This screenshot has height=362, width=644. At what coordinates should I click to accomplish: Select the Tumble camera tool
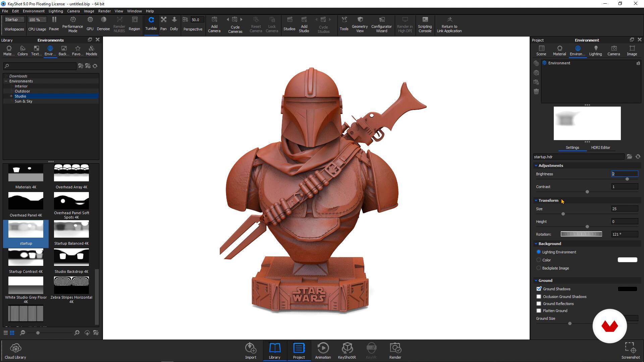pyautogui.click(x=151, y=23)
